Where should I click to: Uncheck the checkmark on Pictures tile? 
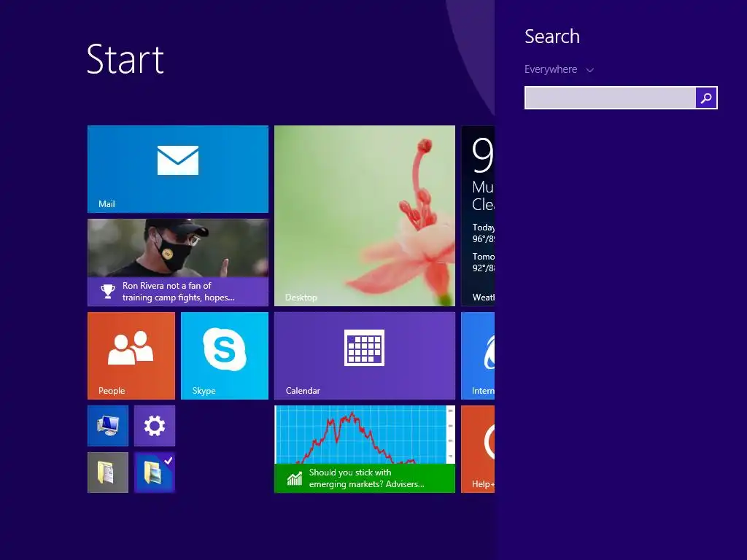coord(169,460)
